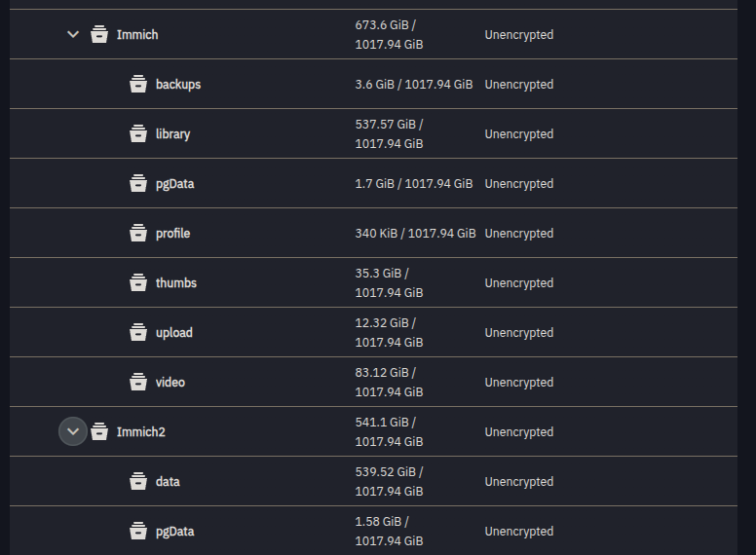
Task: Click the backups dataset icon
Action: click(138, 85)
